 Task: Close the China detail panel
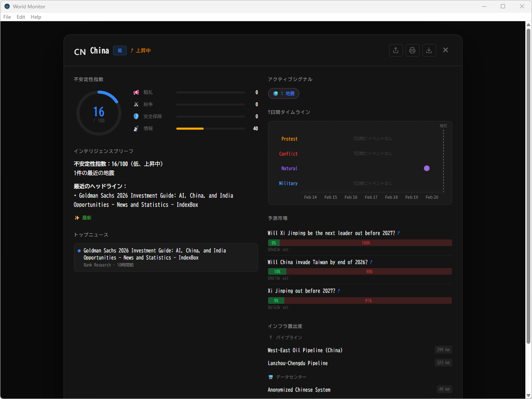[446, 50]
